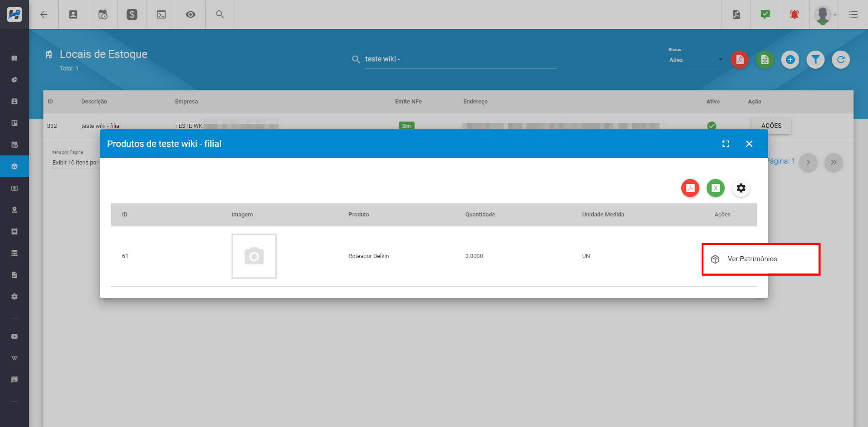868x427 pixels.
Task: Click the search field containing teste wiki
Action: (461, 59)
